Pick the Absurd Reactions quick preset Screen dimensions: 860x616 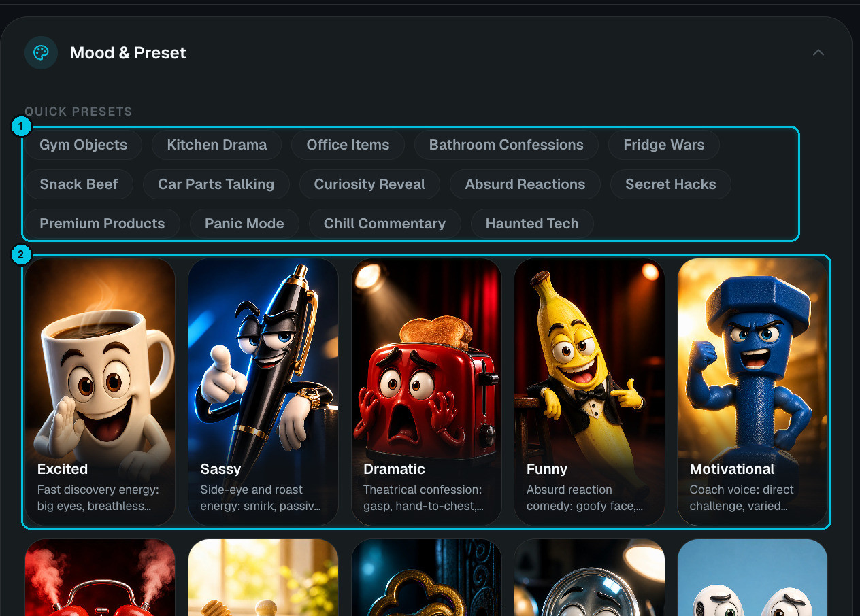tap(525, 184)
